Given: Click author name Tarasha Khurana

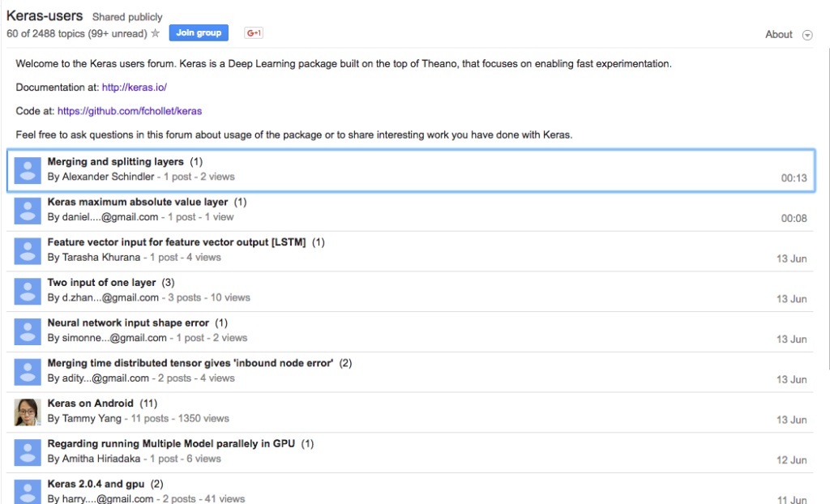Looking at the screenshot, I should (x=101, y=258).
